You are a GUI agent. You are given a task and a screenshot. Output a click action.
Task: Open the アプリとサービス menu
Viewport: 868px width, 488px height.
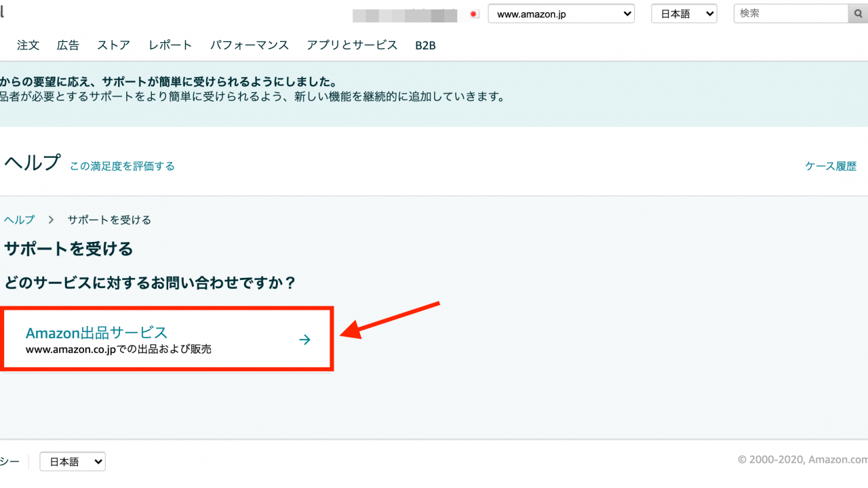(352, 45)
